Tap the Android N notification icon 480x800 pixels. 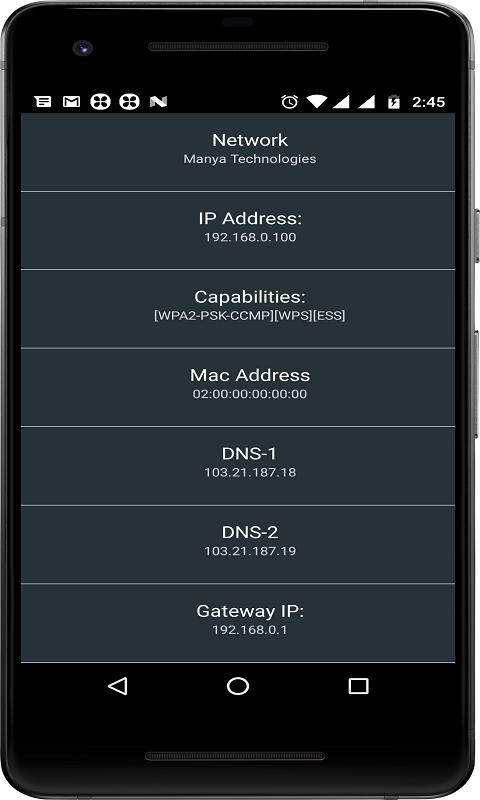coord(159,102)
